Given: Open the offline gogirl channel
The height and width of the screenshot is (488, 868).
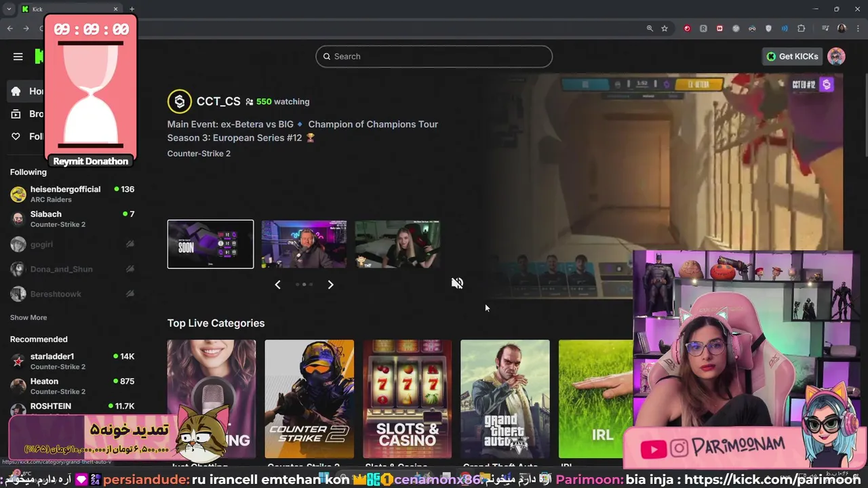Looking at the screenshot, I should 73,244.
